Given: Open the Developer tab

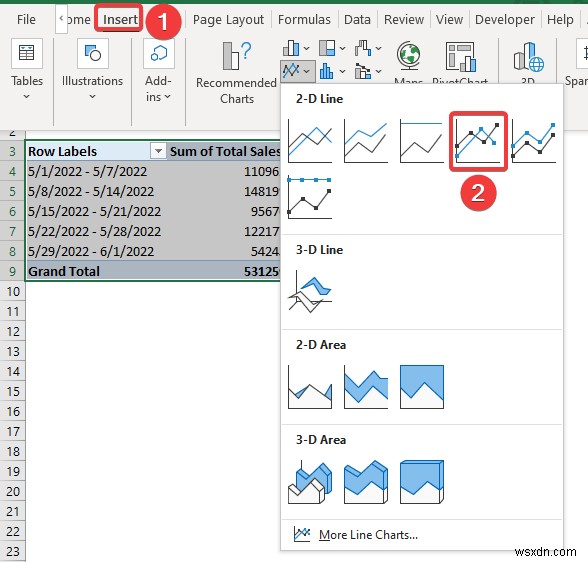Looking at the screenshot, I should tap(505, 19).
